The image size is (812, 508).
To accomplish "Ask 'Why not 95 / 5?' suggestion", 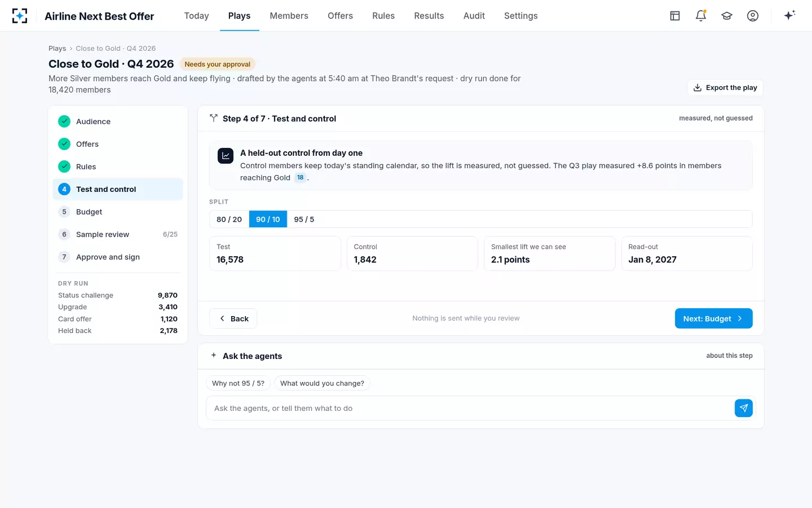I will (x=238, y=383).
